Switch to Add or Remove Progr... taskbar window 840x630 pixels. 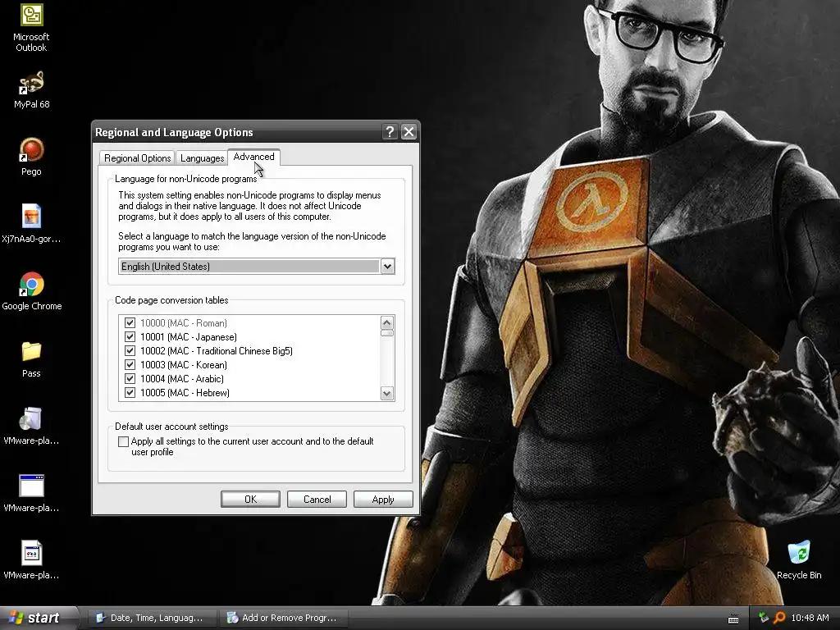click(x=283, y=618)
